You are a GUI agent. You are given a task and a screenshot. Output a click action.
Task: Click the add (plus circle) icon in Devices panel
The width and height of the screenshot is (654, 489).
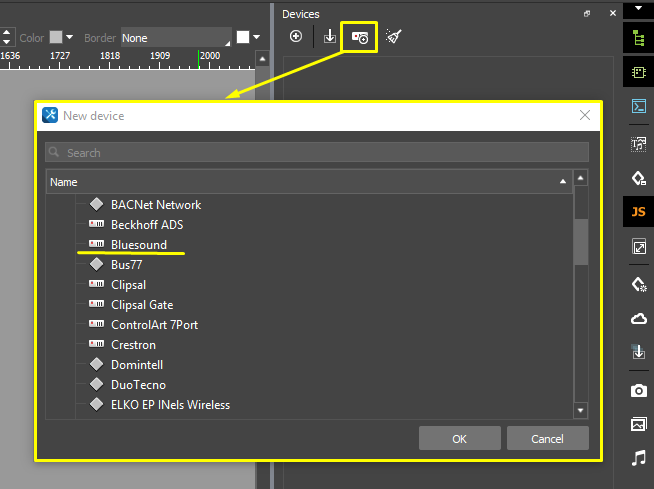click(296, 37)
